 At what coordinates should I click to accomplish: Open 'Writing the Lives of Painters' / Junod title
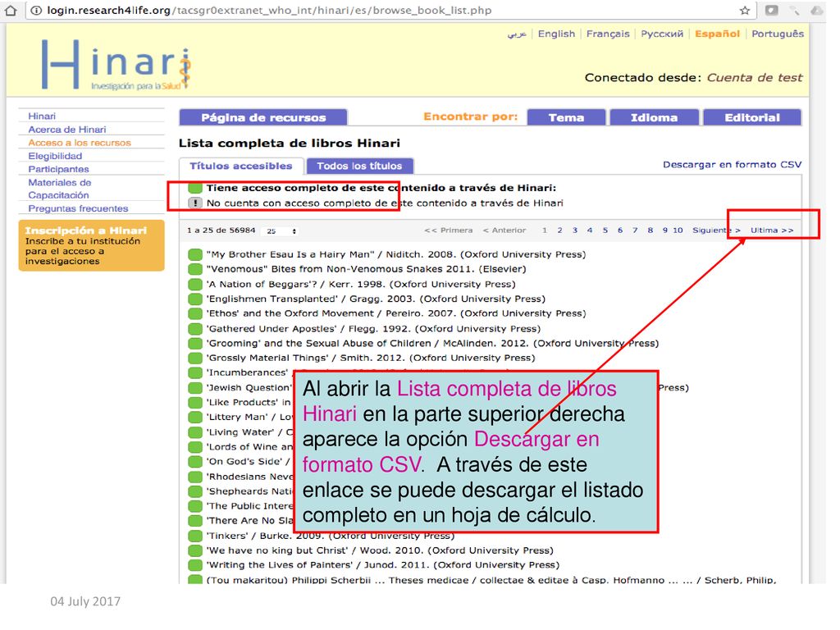[x=382, y=565]
